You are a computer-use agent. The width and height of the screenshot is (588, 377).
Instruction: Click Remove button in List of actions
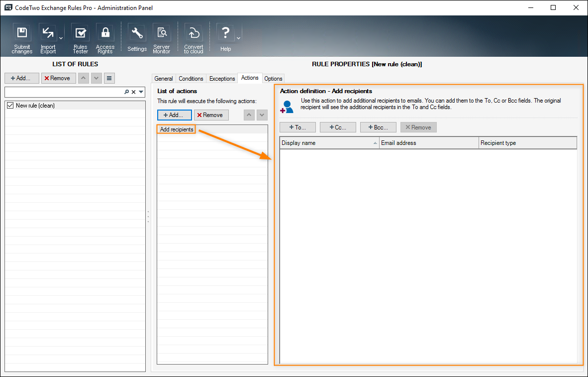211,115
